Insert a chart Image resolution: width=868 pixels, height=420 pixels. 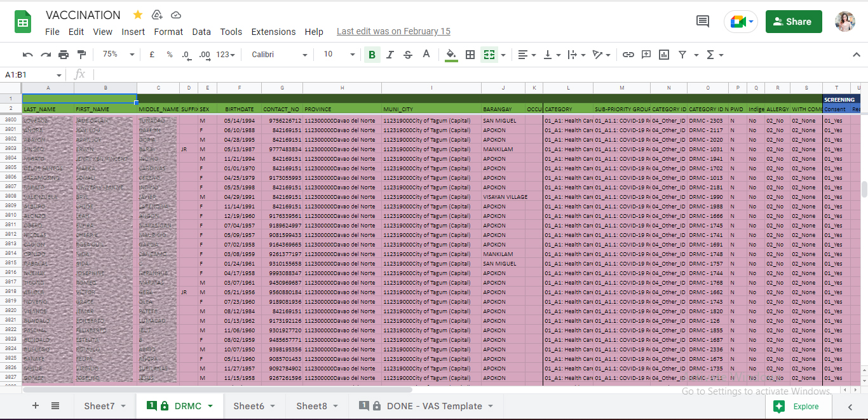point(664,55)
